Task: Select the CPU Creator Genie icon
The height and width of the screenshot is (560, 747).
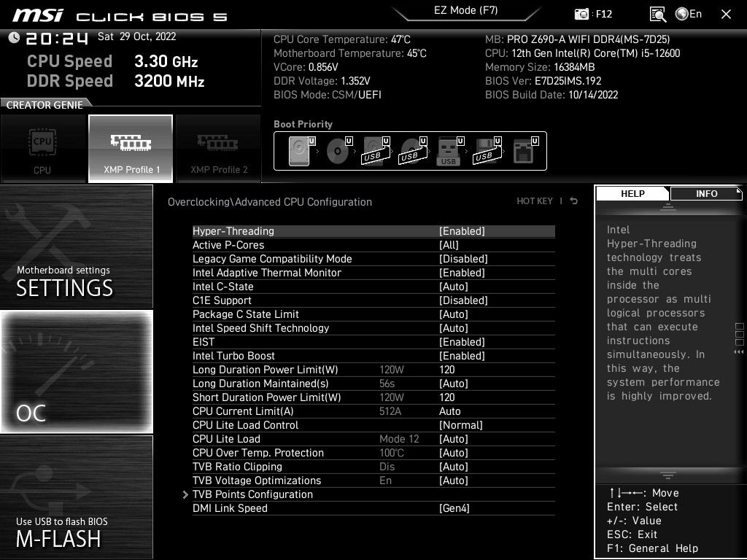Action: pos(43,149)
